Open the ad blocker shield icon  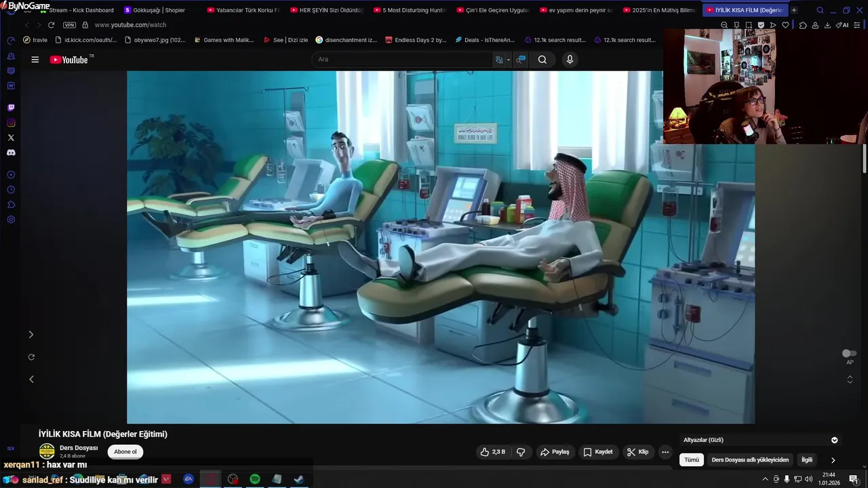(761, 25)
